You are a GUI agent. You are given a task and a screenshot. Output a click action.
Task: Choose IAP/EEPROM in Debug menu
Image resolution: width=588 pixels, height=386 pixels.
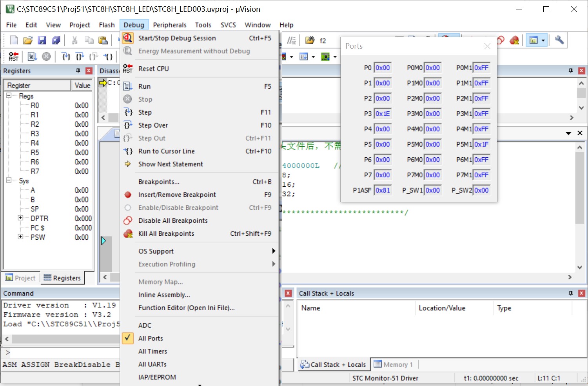click(199, 377)
